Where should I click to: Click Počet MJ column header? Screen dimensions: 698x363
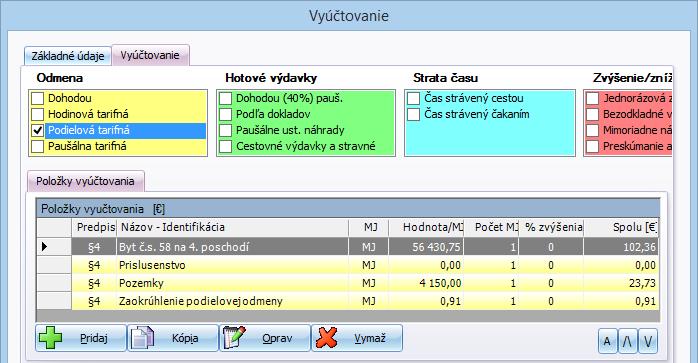tap(491, 227)
